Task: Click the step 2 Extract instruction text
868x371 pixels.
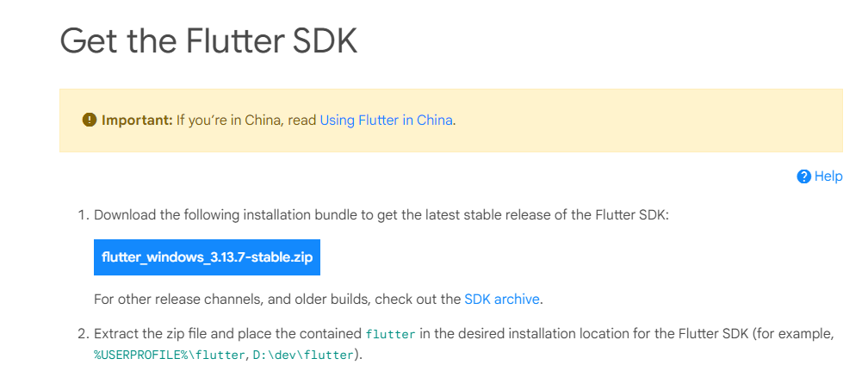Action: pyautogui.click(x=464, y=344)
